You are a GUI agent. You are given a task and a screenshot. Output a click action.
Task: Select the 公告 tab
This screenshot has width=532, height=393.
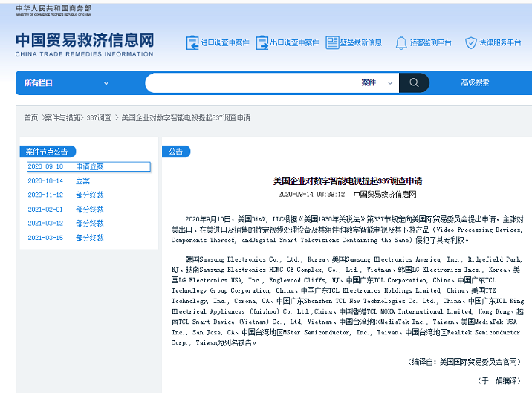pyautogui.click(x=176, y=152)
